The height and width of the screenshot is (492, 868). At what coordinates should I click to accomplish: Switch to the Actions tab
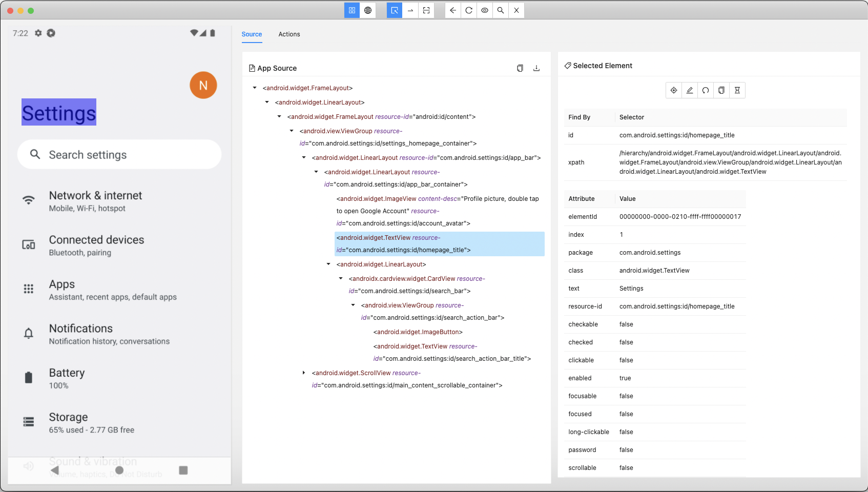(289, 34)
